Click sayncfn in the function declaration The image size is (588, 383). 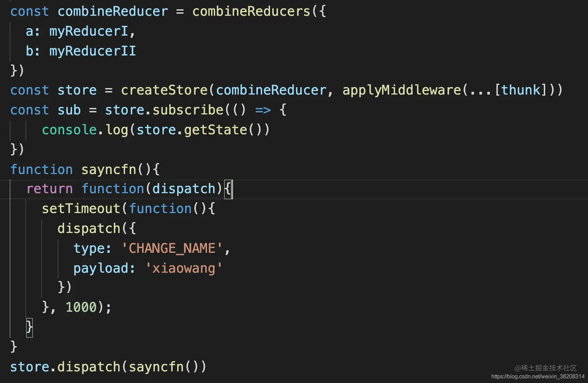[109, 170]
